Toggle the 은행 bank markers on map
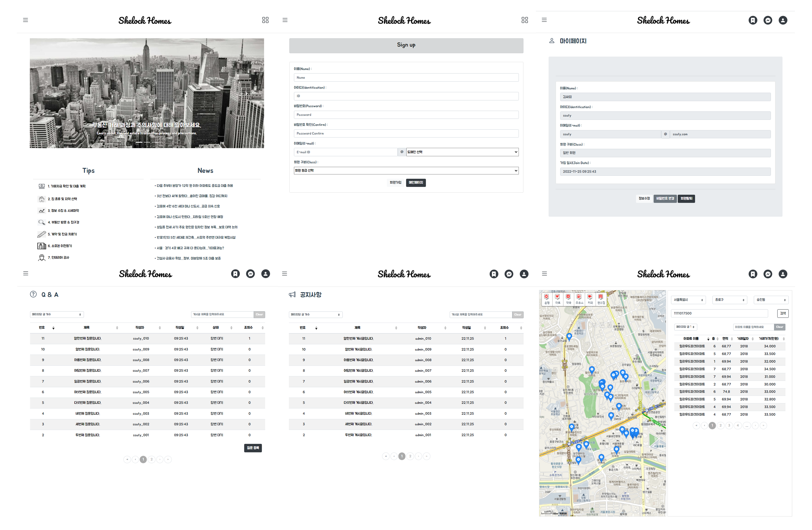This screenshot has height=530, width=812. (547, 299)
